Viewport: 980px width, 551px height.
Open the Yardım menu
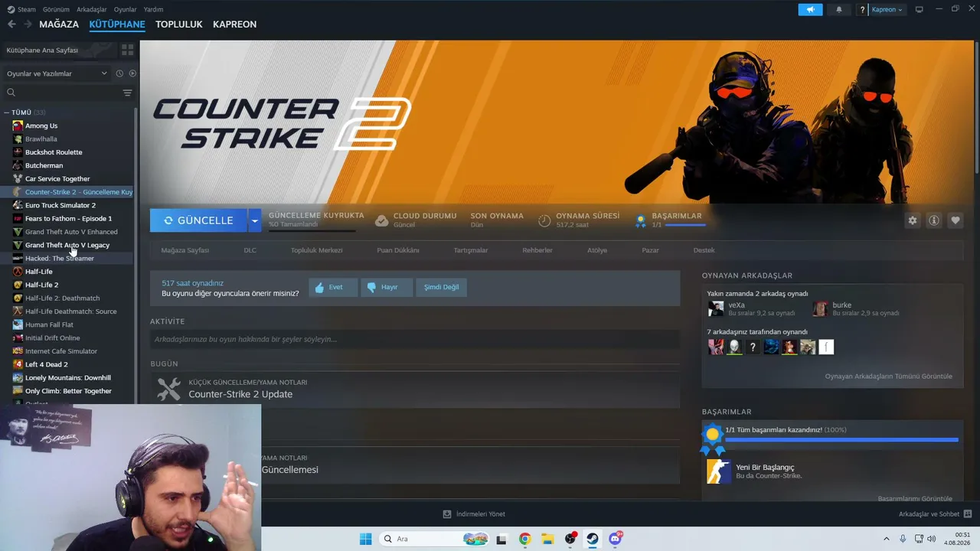click(153, 9)
